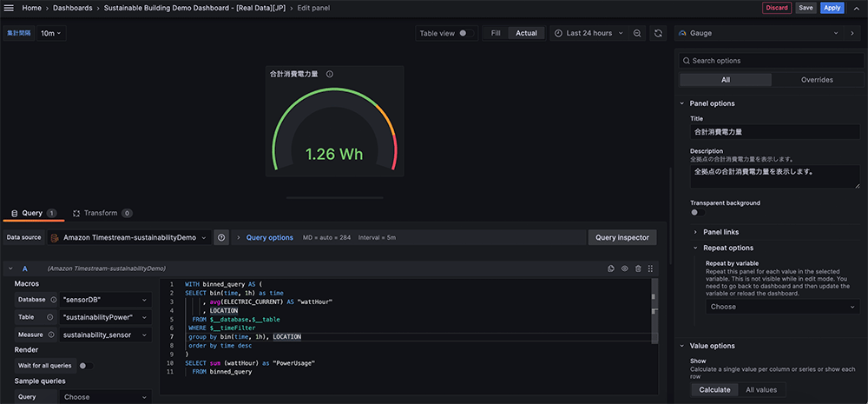Click the Save button
This screenshot has width=868, height=404.
coord(806,8)
